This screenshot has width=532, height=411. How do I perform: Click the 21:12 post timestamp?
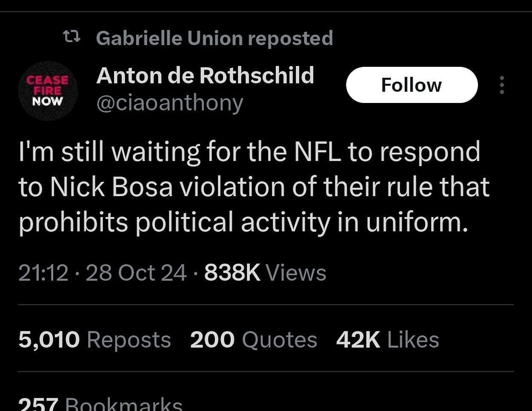(x=43, y=273)
